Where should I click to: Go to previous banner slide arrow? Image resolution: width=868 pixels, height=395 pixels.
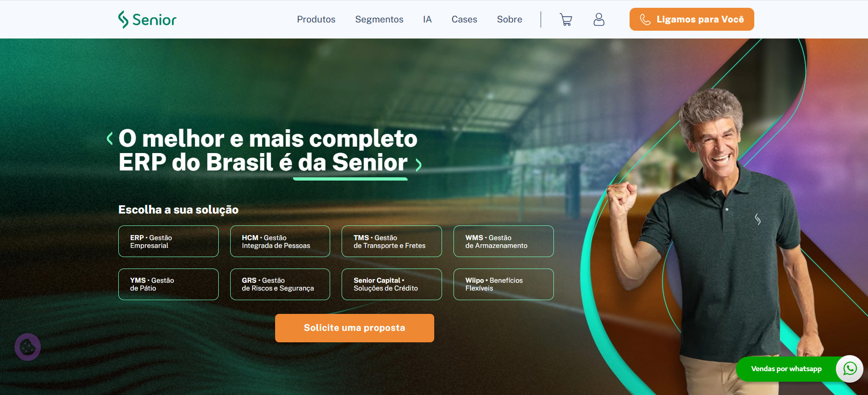click(x=110, y=138)
